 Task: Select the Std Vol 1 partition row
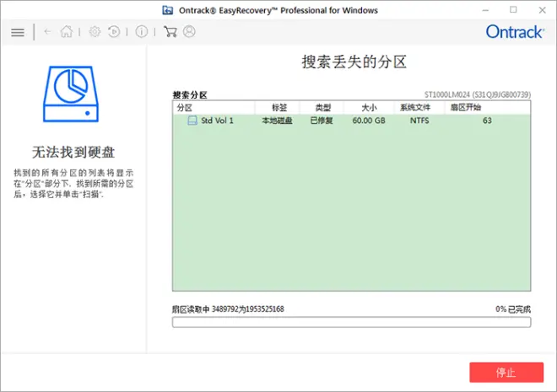click(352, 121)
